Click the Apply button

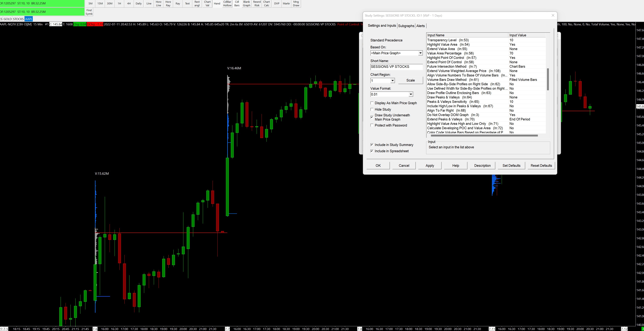tap(430, 166)
